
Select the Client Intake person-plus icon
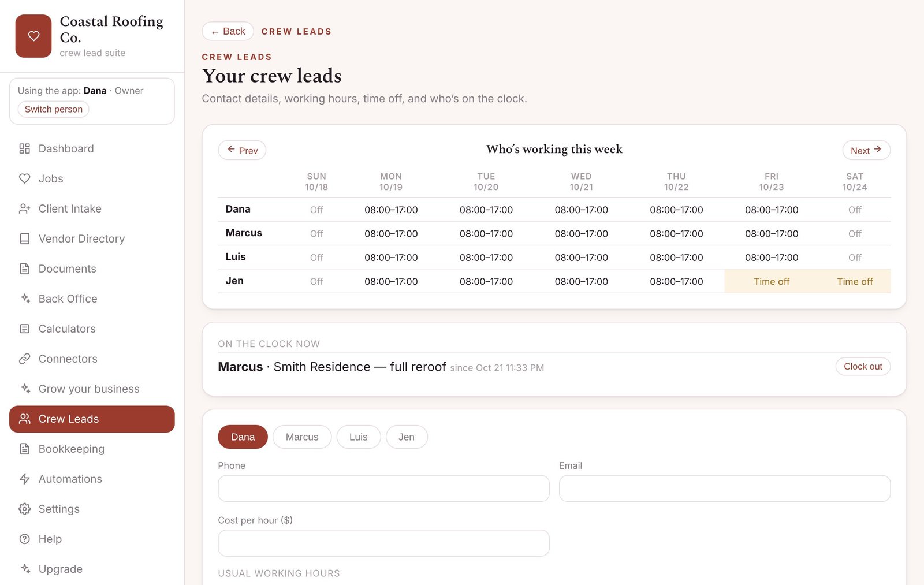[x=24, y=208]
